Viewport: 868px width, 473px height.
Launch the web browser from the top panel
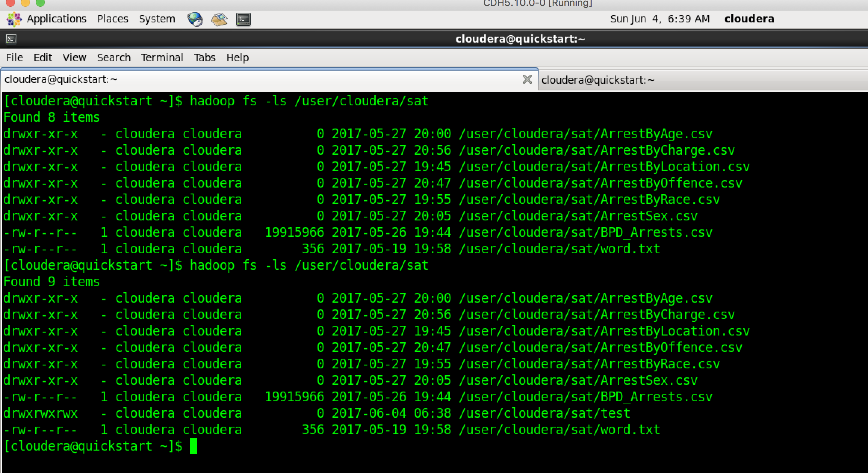(x=196, y=19)
